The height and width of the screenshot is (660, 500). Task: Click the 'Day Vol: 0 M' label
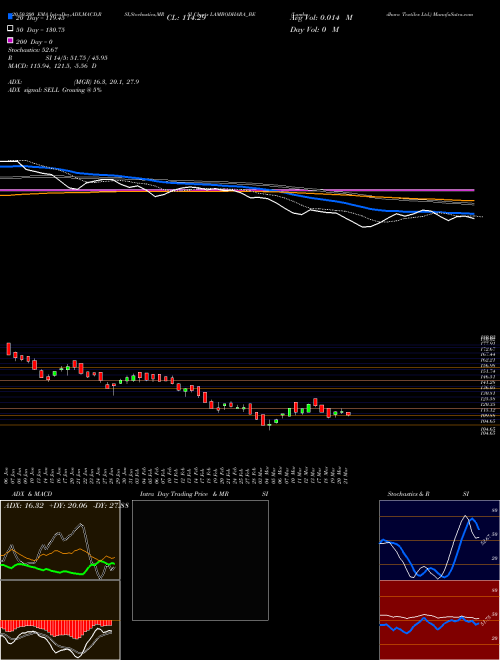click(x=314, y=29)
